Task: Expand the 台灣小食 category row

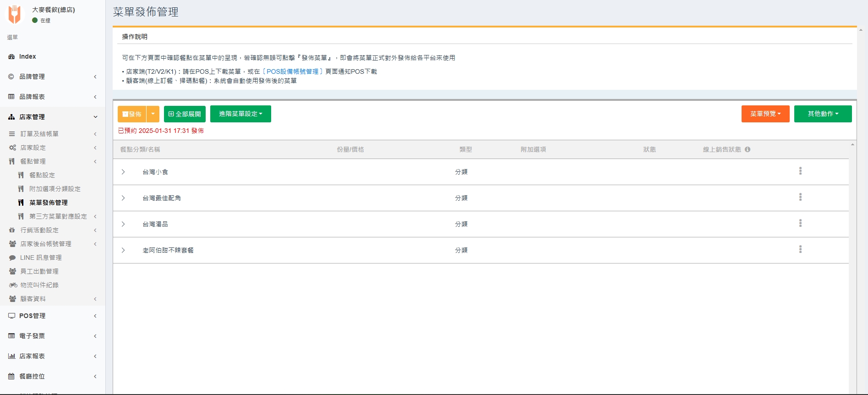Action: tap(123, 172)
